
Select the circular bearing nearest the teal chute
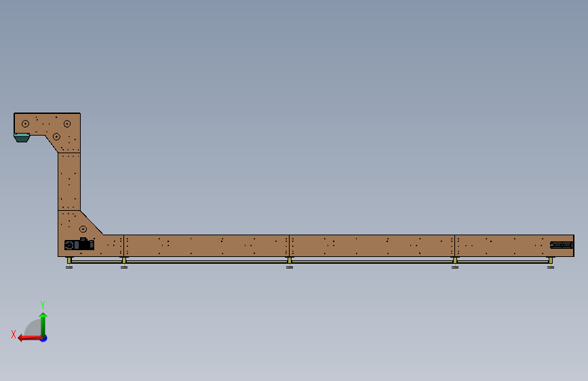tap(26, 123)
